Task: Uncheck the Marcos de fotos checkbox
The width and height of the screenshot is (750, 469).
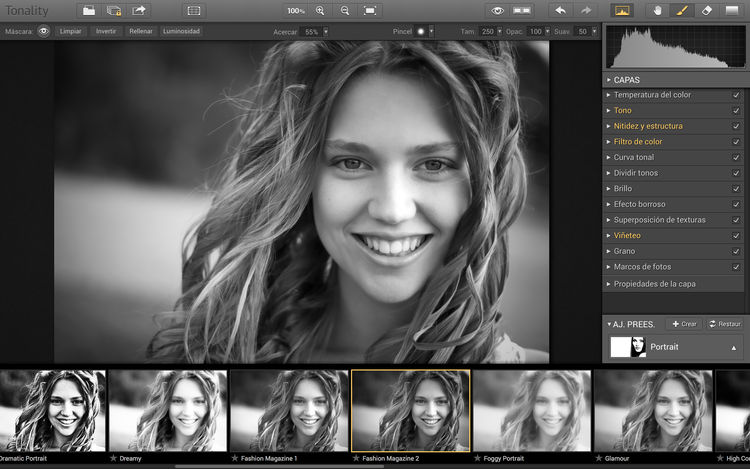Action: (736, 267)
